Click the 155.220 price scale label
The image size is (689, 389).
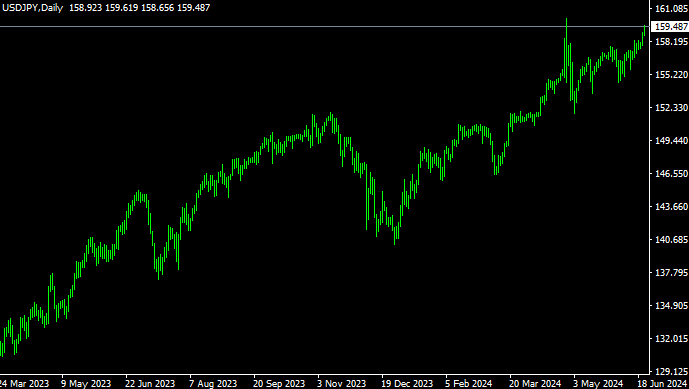point(671,75)
